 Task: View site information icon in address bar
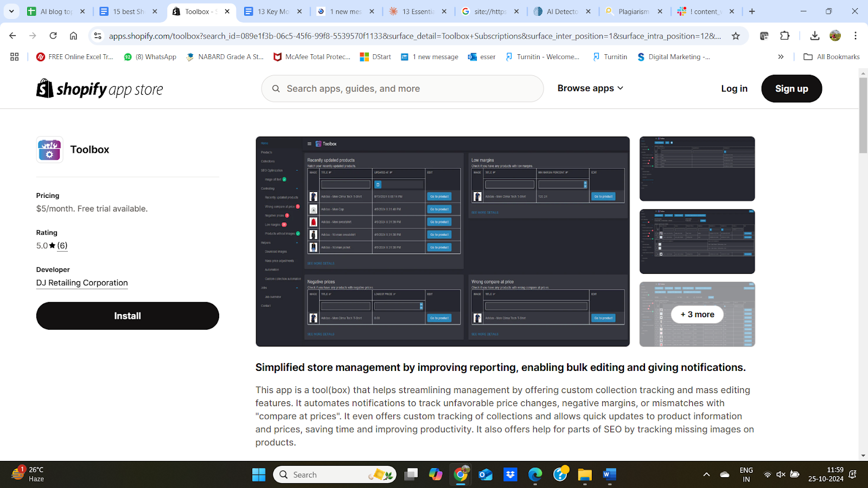(x=98, y=36)
